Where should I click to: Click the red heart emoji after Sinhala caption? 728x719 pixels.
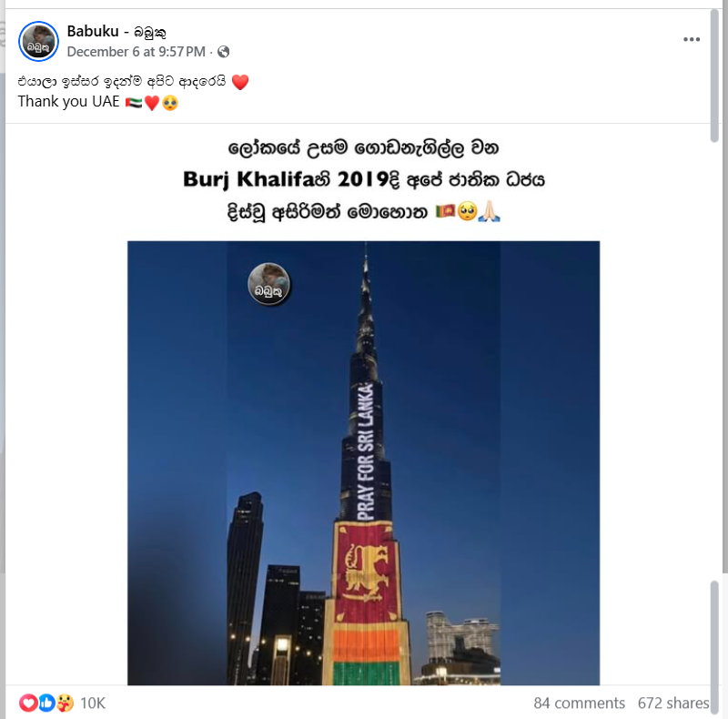pos(240,82)
